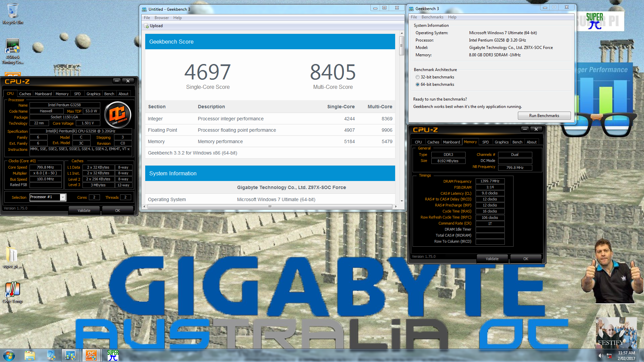Open File menu in Geekbench 3 launcher window

414,17
